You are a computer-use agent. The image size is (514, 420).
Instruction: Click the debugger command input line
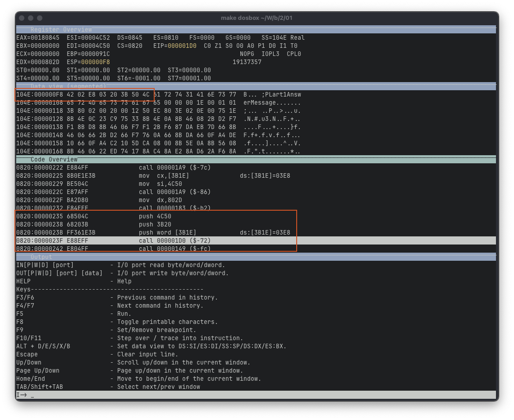(x=256, y=395)
